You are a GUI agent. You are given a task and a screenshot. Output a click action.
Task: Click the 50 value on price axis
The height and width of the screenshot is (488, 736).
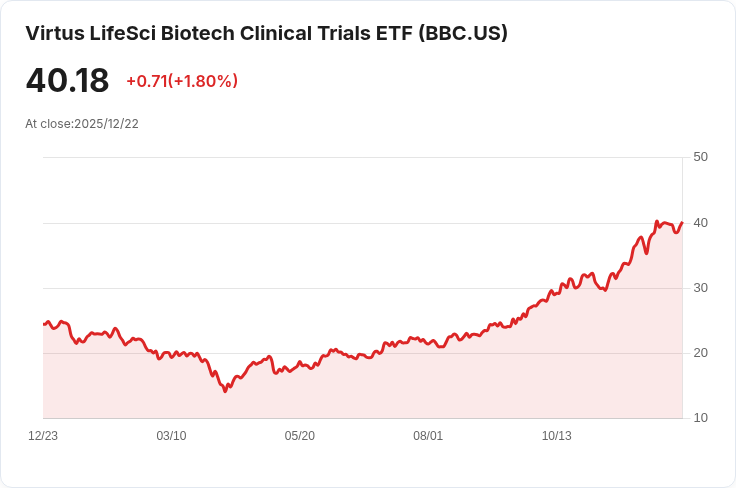click(x=700, y=157)
